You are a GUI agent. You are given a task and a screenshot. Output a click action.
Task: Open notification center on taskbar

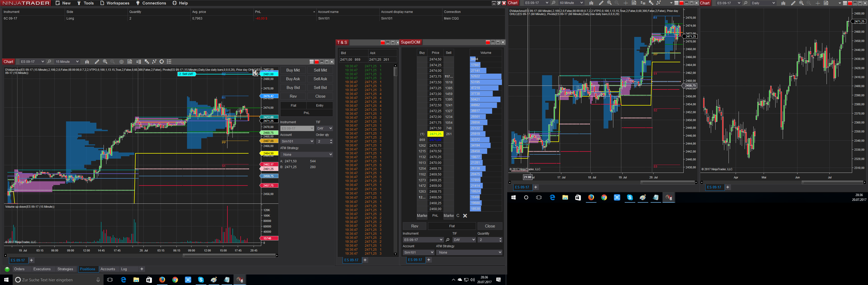[x=499, y=280]
